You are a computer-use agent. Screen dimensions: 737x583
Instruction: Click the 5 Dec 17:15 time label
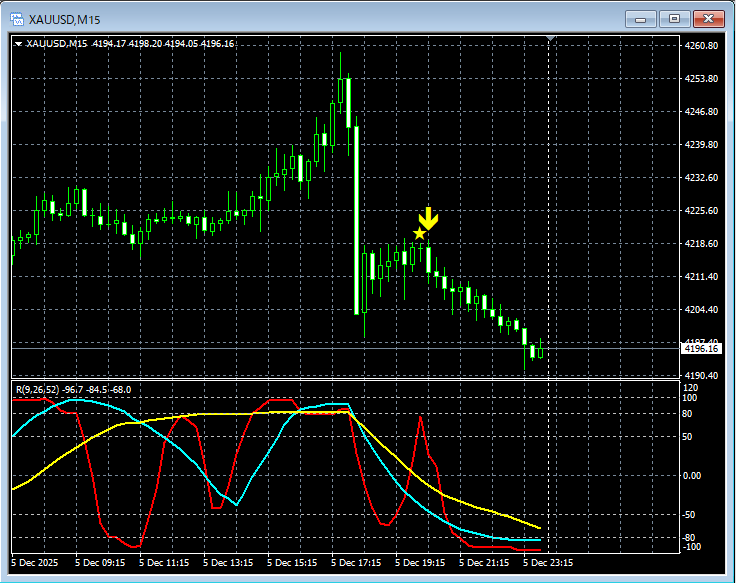[x=355, y=562]
